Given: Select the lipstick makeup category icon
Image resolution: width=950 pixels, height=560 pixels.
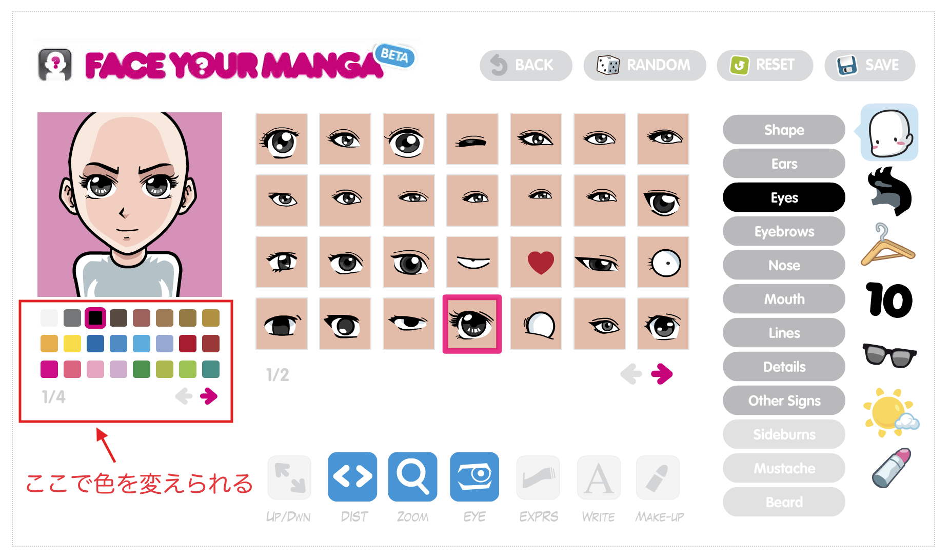Looking at the screenshot, I should [892, 468].
